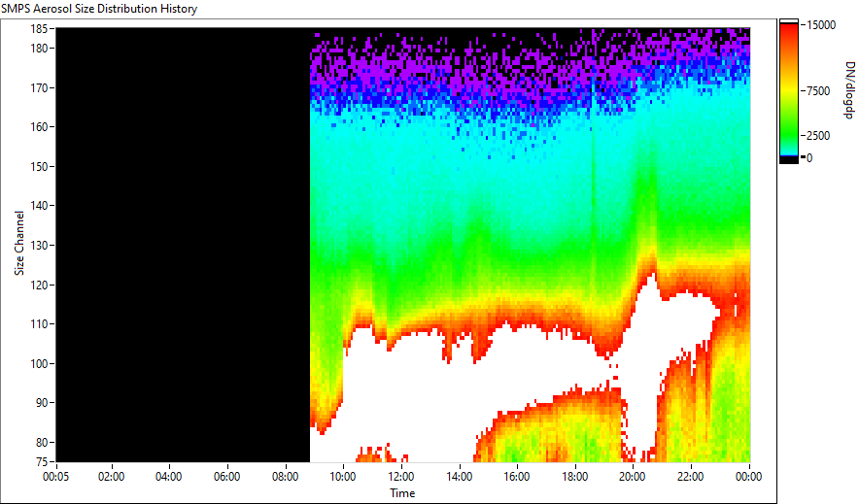The width and height of the screenshot is (859, 504).
Task: Click the 14:00 time axis label
Action: (459, 477)
